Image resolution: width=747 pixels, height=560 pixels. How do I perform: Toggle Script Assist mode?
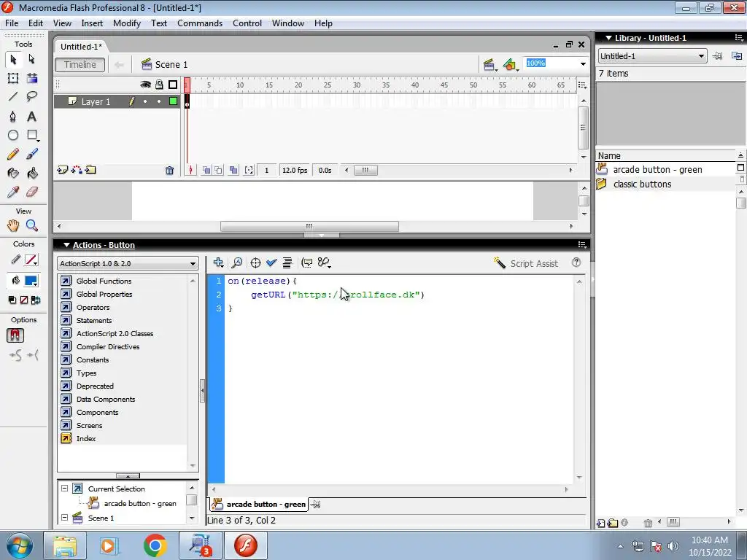click(x=525, y=263)
